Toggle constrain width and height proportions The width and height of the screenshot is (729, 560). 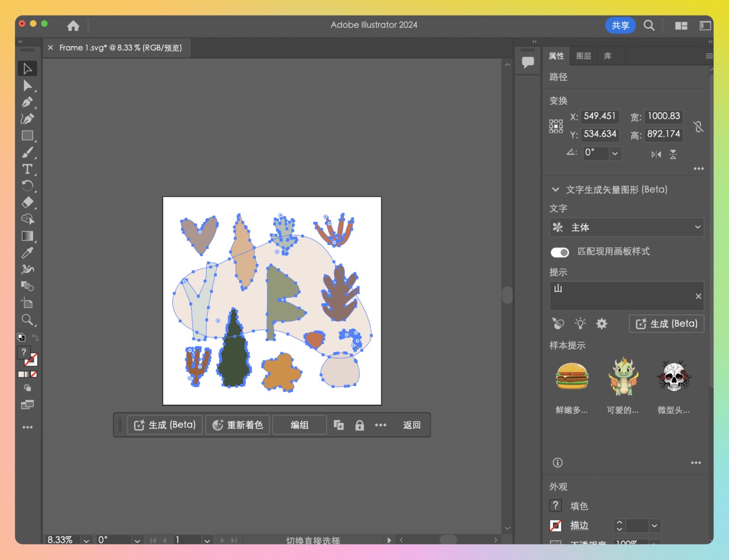[698, 126]
